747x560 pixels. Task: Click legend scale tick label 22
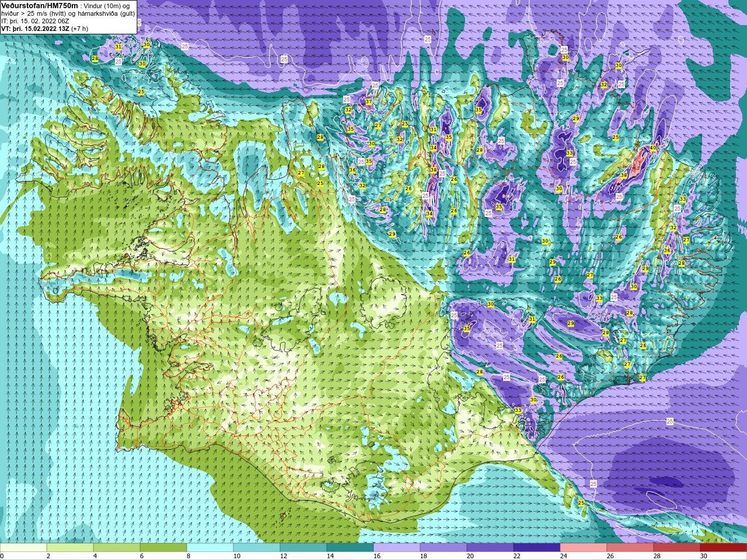point(517,556)
